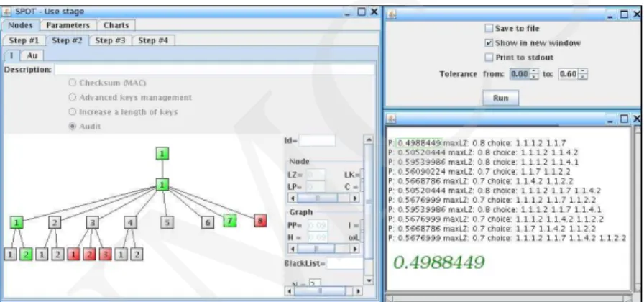The width and height of the screenshot is (644, 302).
Task: Click the LZ= field in Node panel
Action: (316, 175)
